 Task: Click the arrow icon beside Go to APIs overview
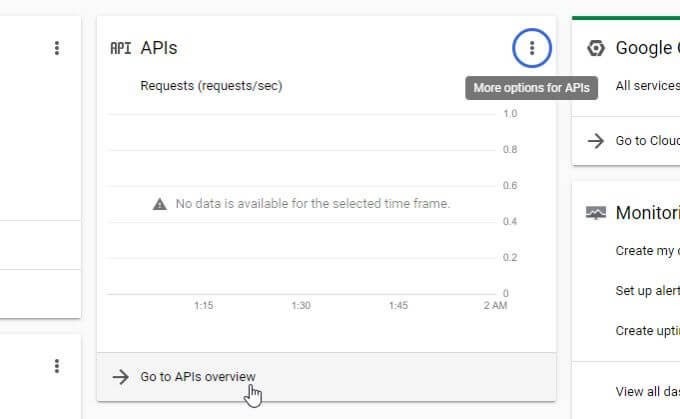tap(121, 376)
